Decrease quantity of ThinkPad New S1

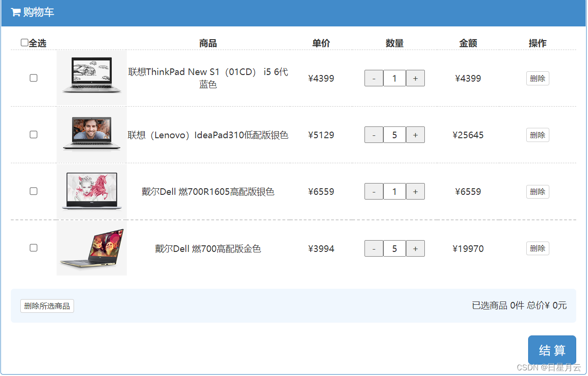(x=374, y=78)
